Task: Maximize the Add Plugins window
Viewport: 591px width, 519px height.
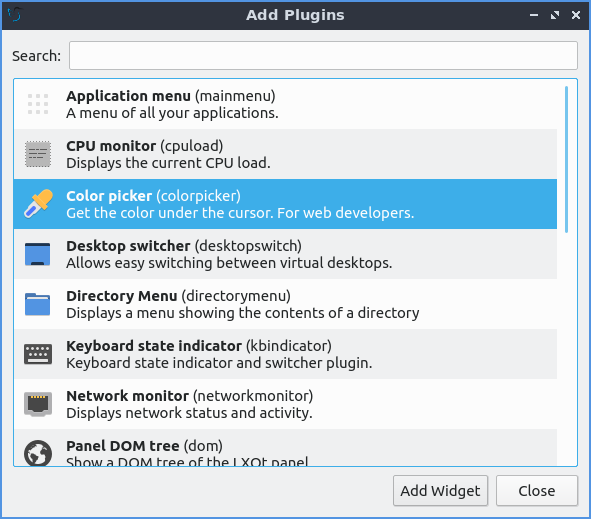Action: 555,15
